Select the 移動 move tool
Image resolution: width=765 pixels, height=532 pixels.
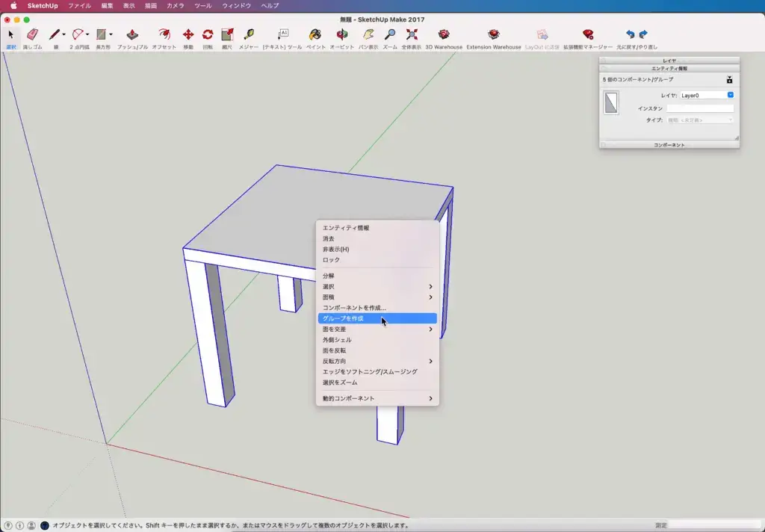point(188,34)
